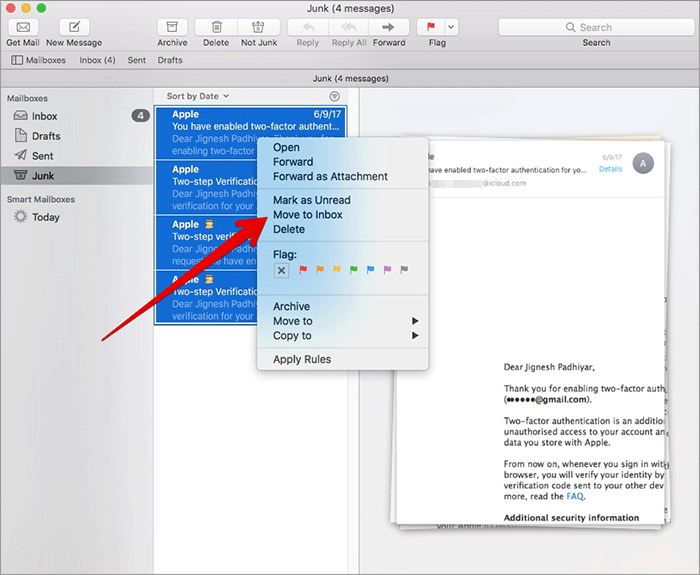The height and width of the screenshot is (575, 700).
Task: Pick the blue flag in context menu
Action: click(371, 270)
